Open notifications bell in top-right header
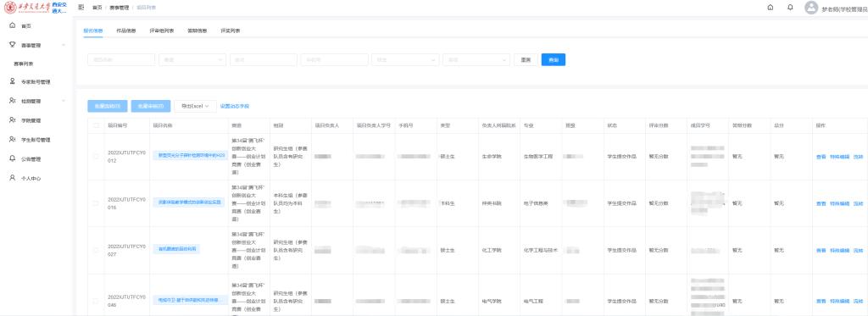The height and width of the screenshot is (316, 868). (x=790, y=8)
